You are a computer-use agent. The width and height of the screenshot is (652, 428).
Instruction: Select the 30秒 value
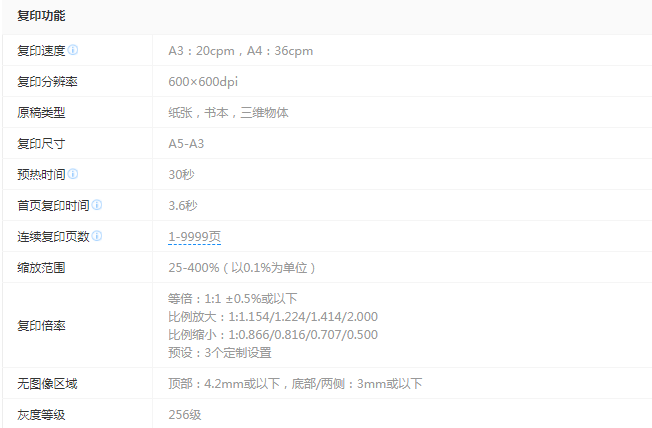(181, 175)
